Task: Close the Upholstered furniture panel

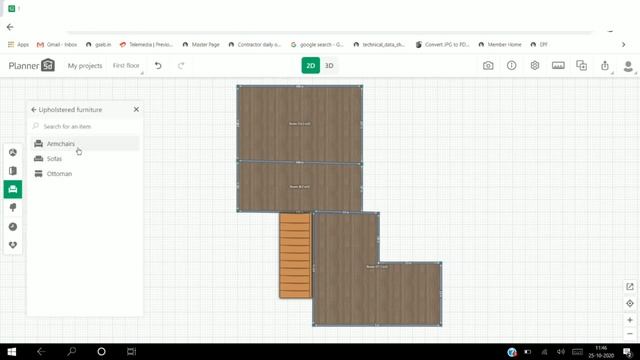Action: [136, 109]
